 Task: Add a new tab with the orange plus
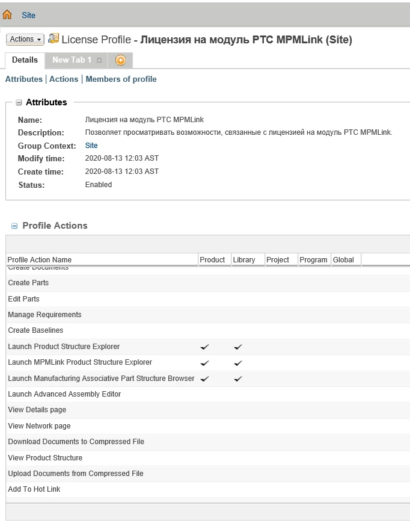(x=120, y=60)
